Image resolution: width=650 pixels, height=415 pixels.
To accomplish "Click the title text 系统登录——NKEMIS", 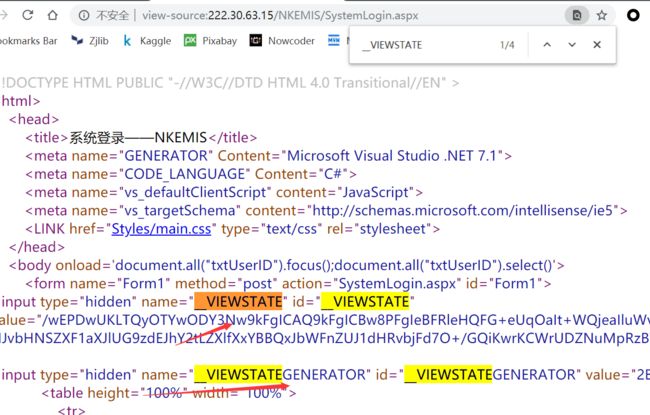I will 138,138.
